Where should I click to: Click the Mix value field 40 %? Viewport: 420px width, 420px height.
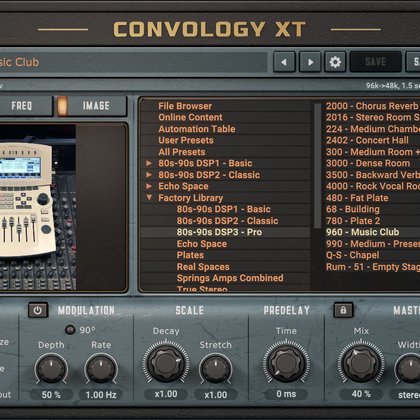(x=361, y=394)
